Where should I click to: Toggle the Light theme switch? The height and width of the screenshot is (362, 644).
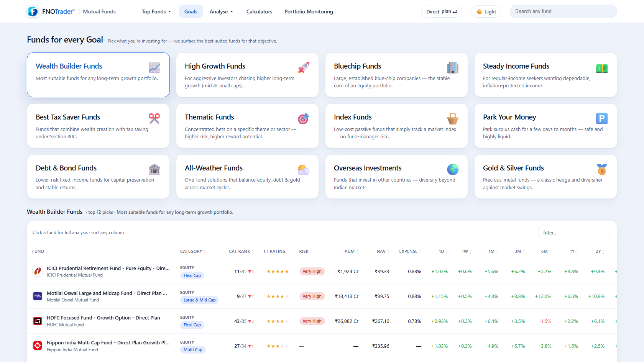tap(486, 11)
